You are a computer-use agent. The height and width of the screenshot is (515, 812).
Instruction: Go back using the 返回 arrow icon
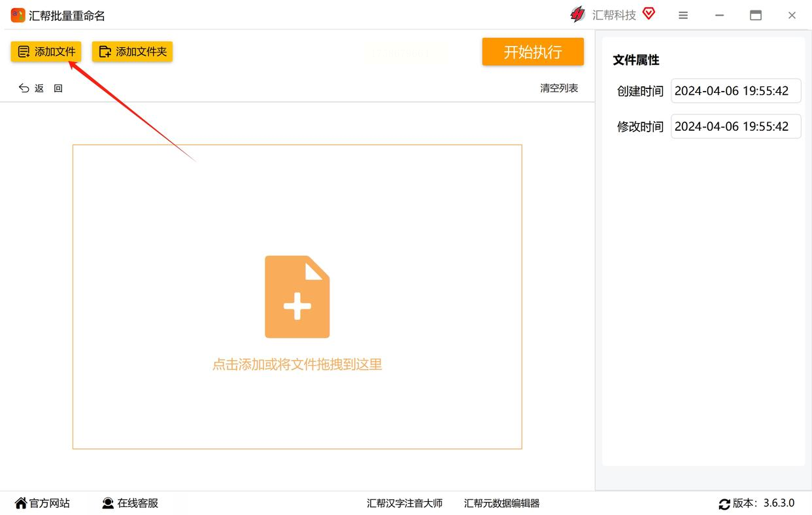click(x=24, y=88)
